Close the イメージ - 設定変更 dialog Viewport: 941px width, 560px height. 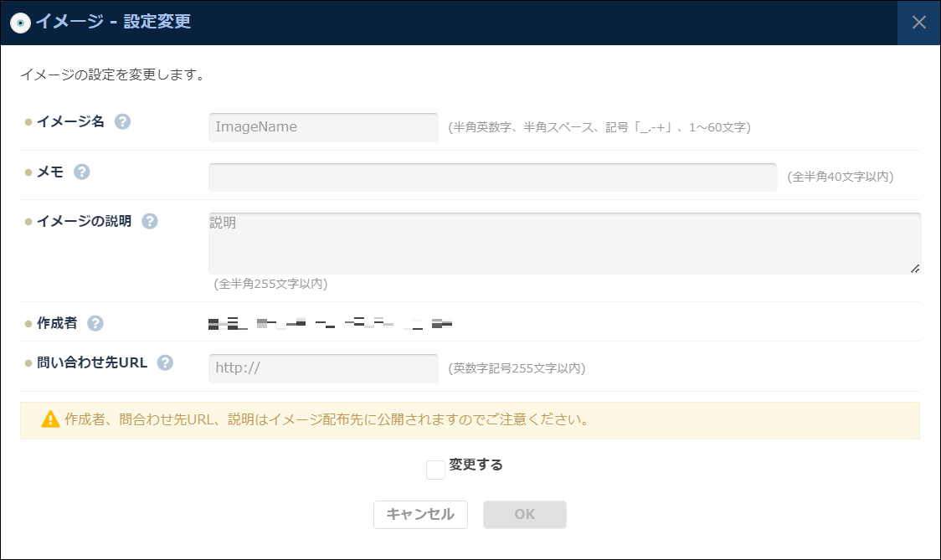[918, 23]
